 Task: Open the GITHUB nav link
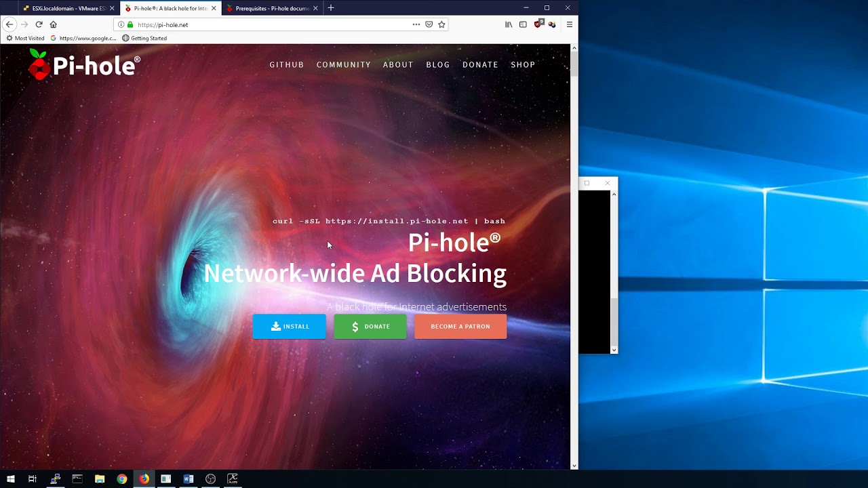[x=287, y=64]
